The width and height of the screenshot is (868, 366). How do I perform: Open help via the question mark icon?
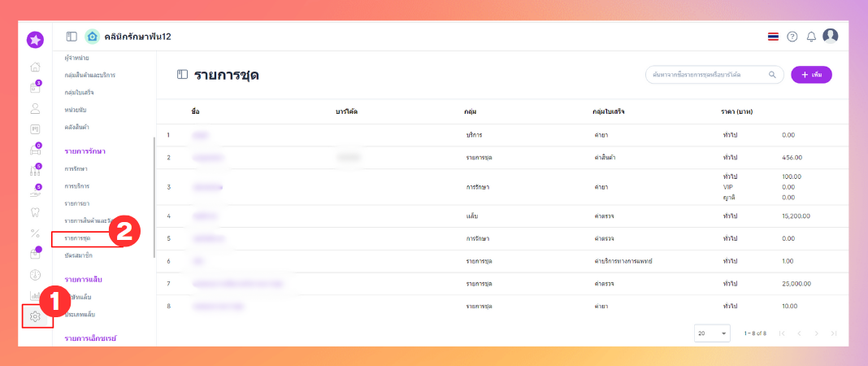(792, 37)
